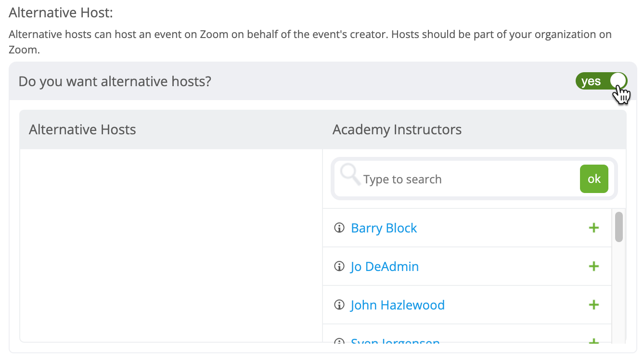Click the empty Alternative Hosts list area
The height and width of the screenshot is (361, 644).
(171, 245)
